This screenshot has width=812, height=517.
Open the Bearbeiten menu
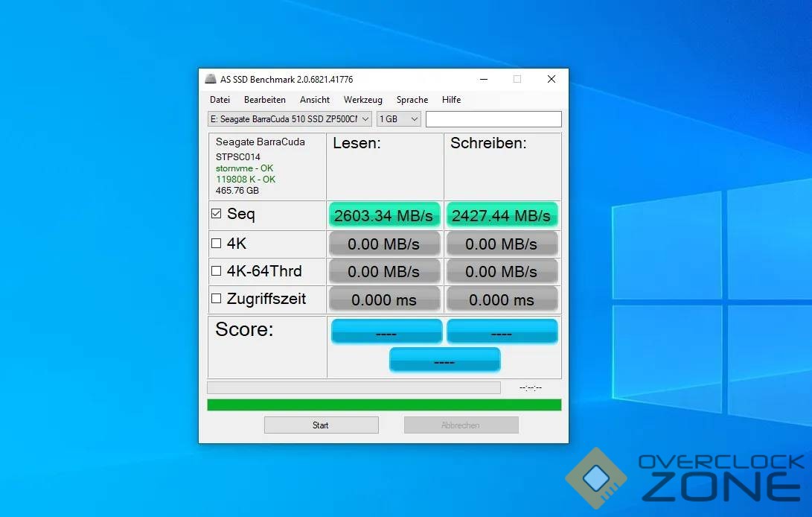coord(264,100)
